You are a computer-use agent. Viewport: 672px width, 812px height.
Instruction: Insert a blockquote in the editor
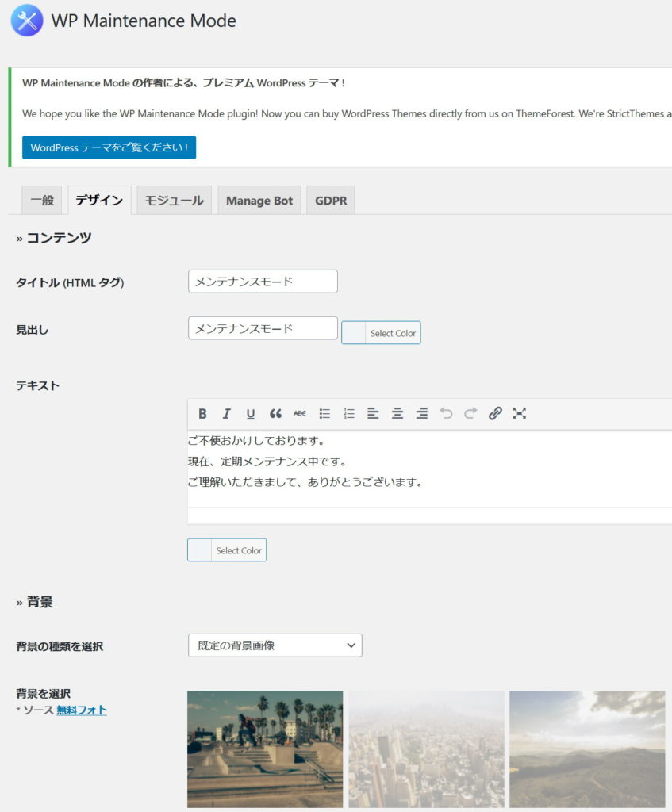[x=275, y=413]
